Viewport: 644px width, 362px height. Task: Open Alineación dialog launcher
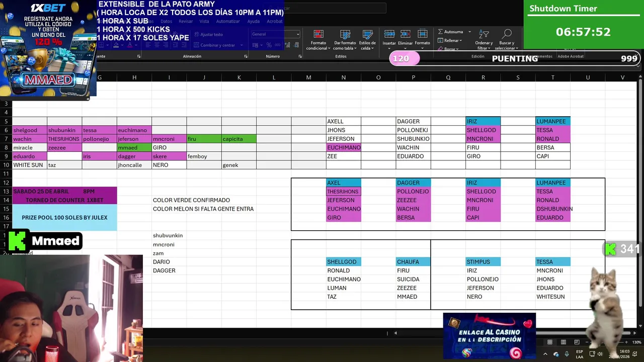pyautogui.click(x=246, y=56)
